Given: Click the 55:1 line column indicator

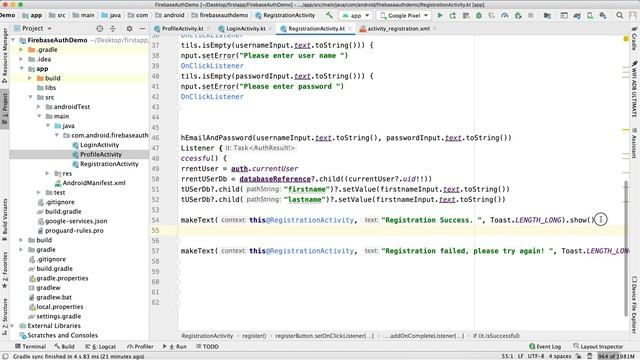Looking at the screenshot, I should (507, 356).
